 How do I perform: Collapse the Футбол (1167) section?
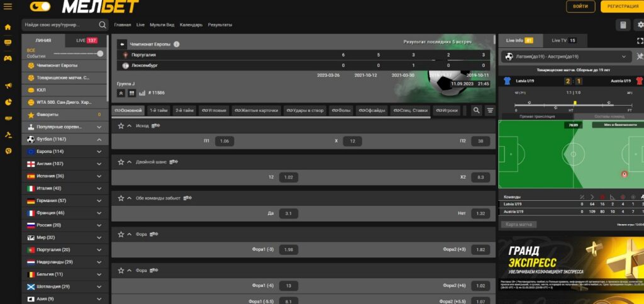[x=99, y=140]
